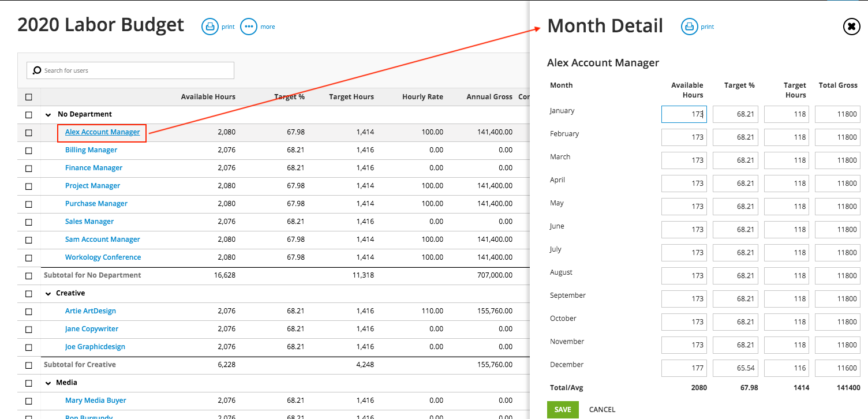Open the more options ellipsis icon

click(248, 27)
